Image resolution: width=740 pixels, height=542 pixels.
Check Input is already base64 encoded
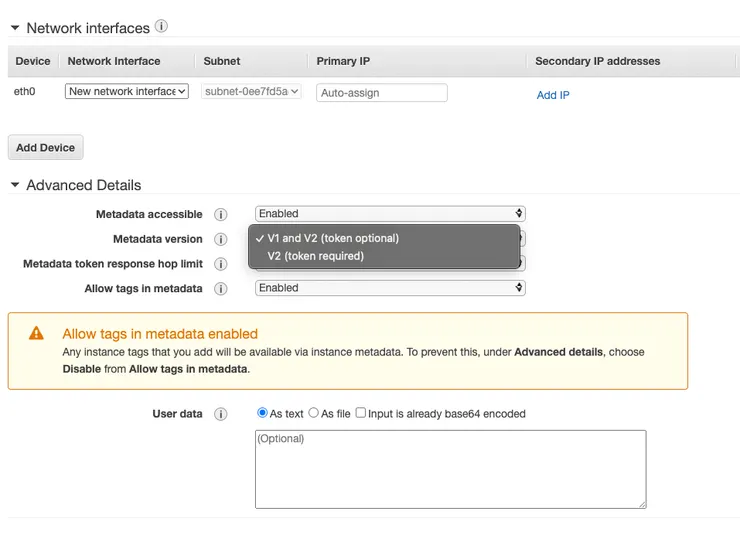pos(361,413)
